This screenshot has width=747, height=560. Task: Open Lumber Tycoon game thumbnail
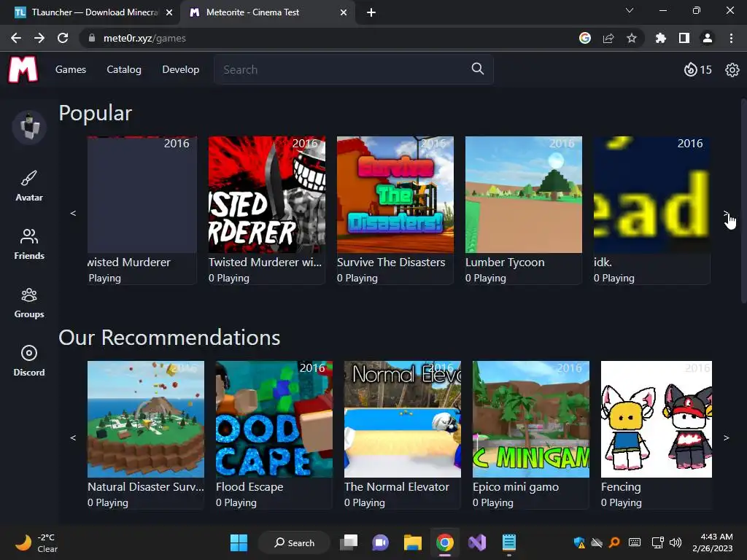(524, 195)
